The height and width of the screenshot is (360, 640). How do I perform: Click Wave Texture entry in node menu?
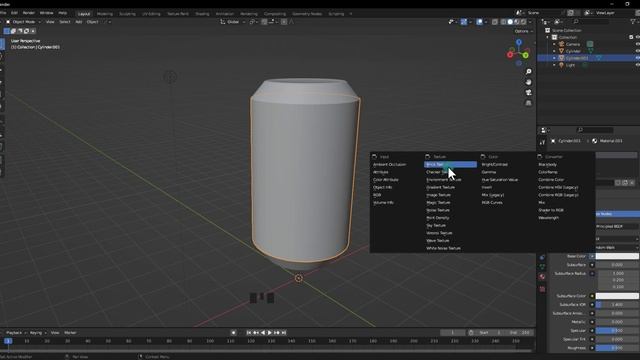pyautogui.click(x=438, y=241)
